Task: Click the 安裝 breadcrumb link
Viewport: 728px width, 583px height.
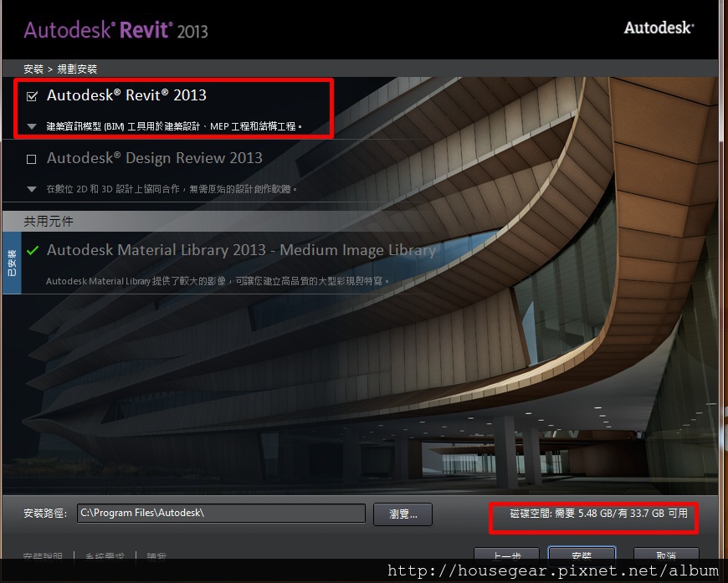Action: coord(33,69)
